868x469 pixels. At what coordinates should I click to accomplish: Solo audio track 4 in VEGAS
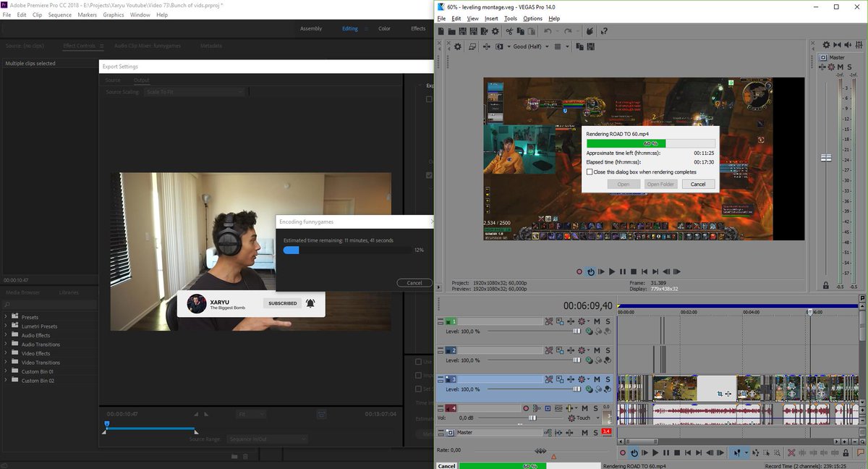pyautogui.click(x=595, y=408)
